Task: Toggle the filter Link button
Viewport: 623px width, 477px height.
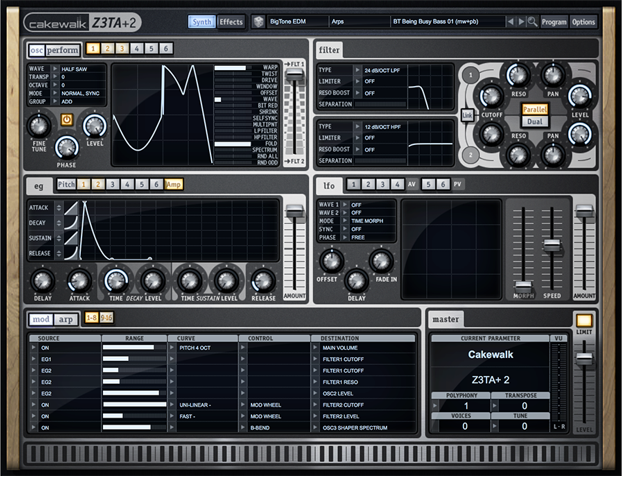Action: coord(467,115)
